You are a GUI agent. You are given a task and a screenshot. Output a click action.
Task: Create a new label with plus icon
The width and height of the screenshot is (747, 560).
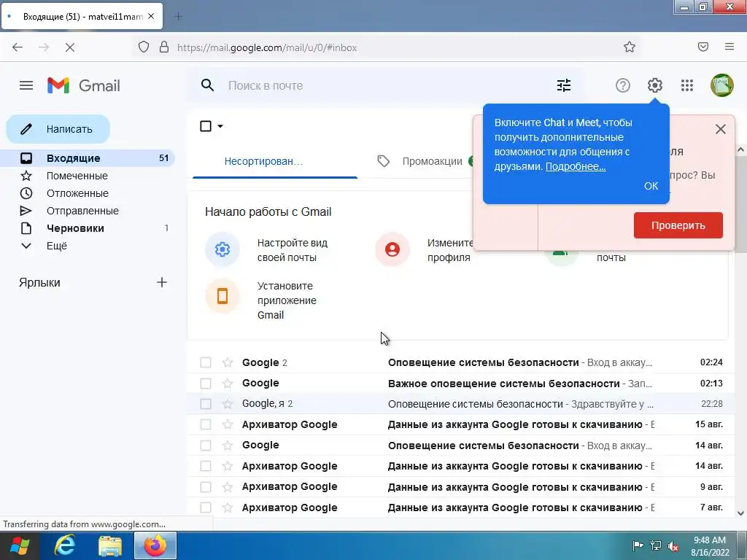click(x=162, y=282)
